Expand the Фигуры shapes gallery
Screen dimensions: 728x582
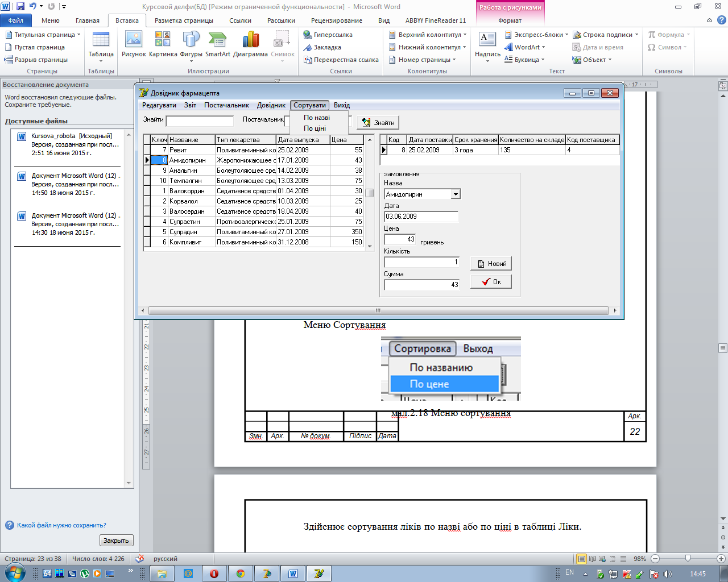[191, 44]
